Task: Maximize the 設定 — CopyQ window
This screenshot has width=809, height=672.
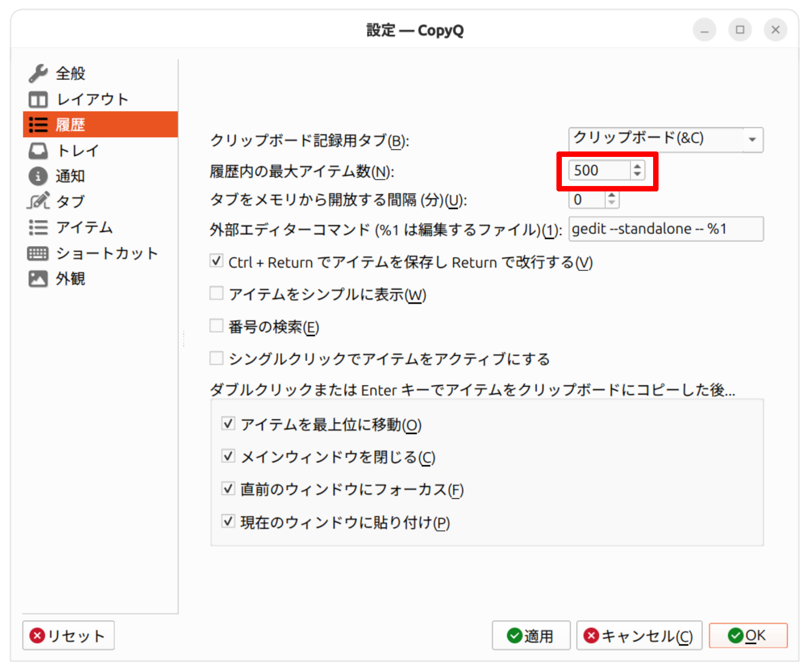Action: 740,30
